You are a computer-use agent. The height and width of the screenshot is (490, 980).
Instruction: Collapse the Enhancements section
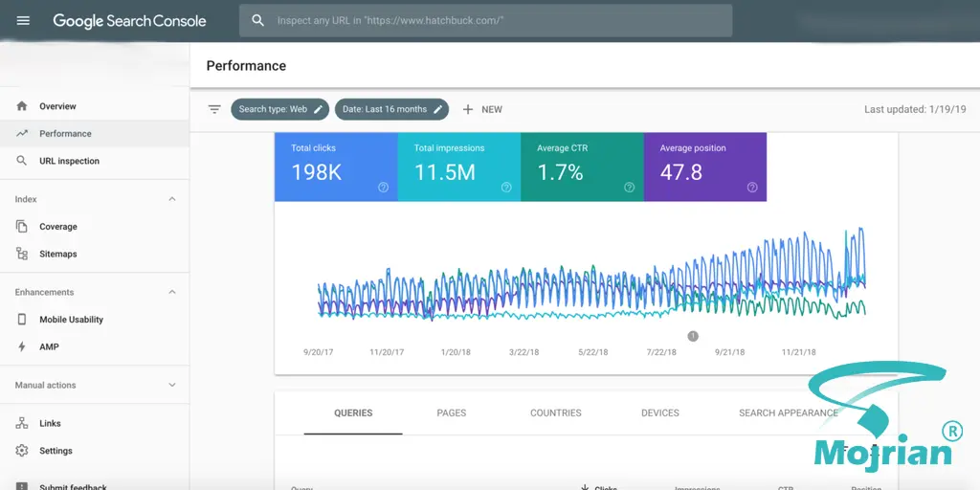172,293
